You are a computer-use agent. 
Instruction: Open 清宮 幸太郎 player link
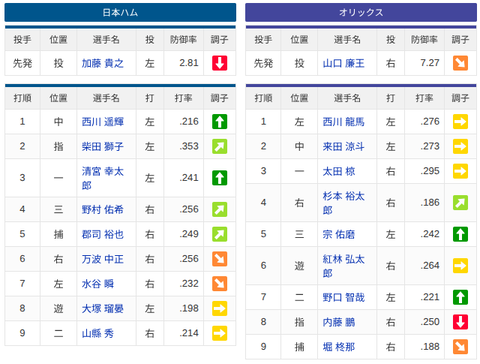coord(103,178)
